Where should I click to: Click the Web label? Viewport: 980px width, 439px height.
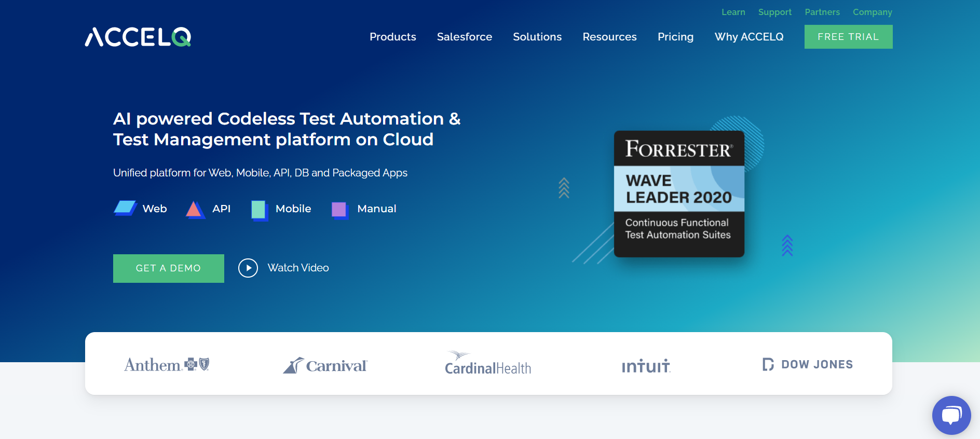(155, 209)
